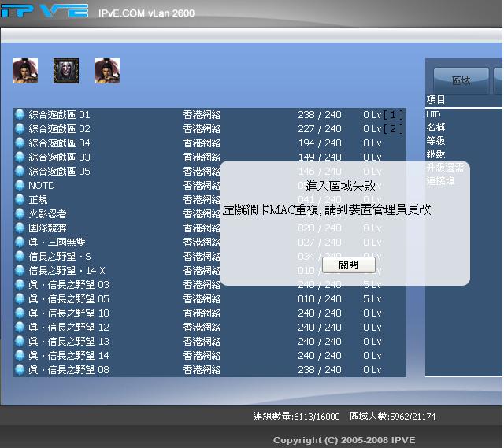Viewport: 504px width, 448px height.
Task: Click the globe icon for 綜合遊戲區 03
Action: click(20, 157)
